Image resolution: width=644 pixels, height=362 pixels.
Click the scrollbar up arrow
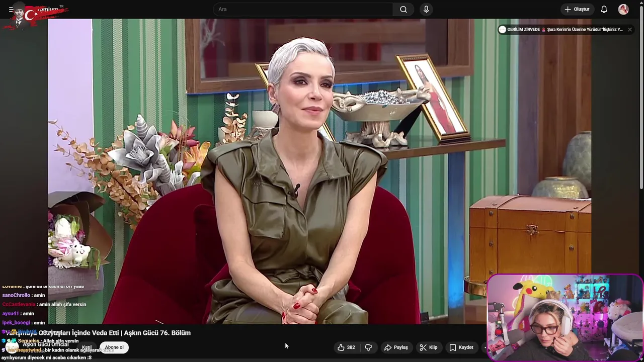click(x=640, y=3)
